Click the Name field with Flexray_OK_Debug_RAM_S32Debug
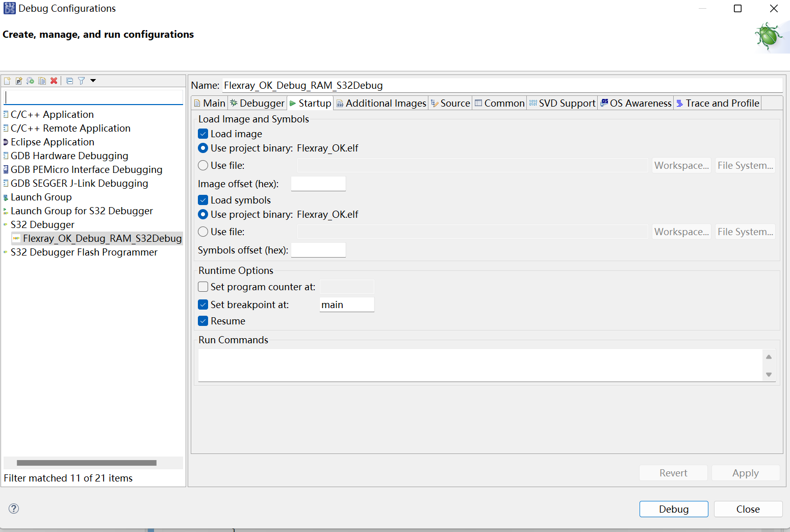The width and height of the screenshot is (790, 532). pyautogui.click(x=502, y=85)
